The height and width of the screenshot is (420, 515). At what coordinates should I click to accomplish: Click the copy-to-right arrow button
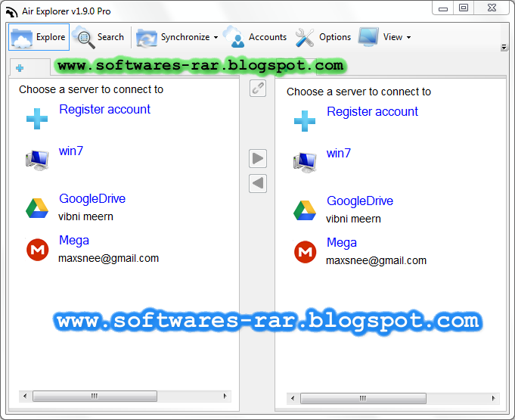click(258, 158)
